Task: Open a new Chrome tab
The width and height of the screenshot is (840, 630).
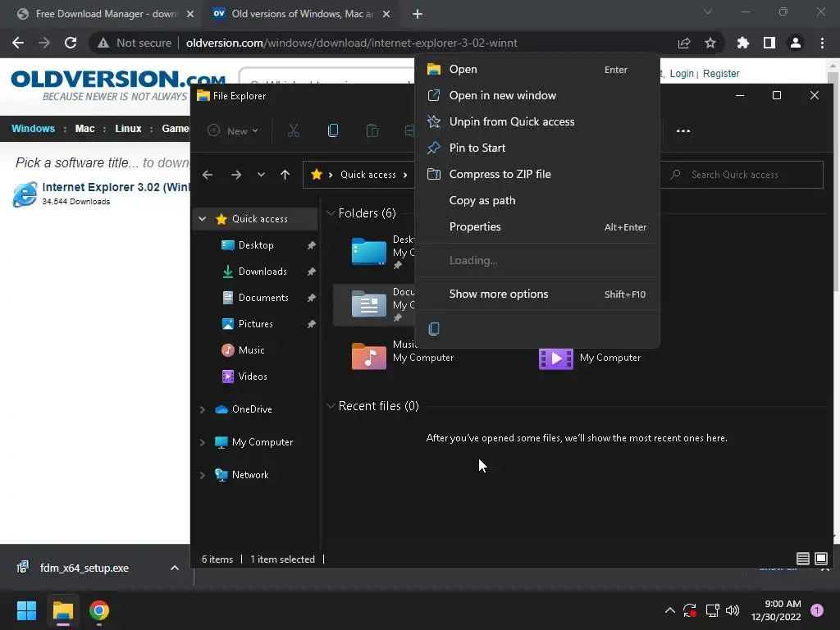Action: (418, 14)
